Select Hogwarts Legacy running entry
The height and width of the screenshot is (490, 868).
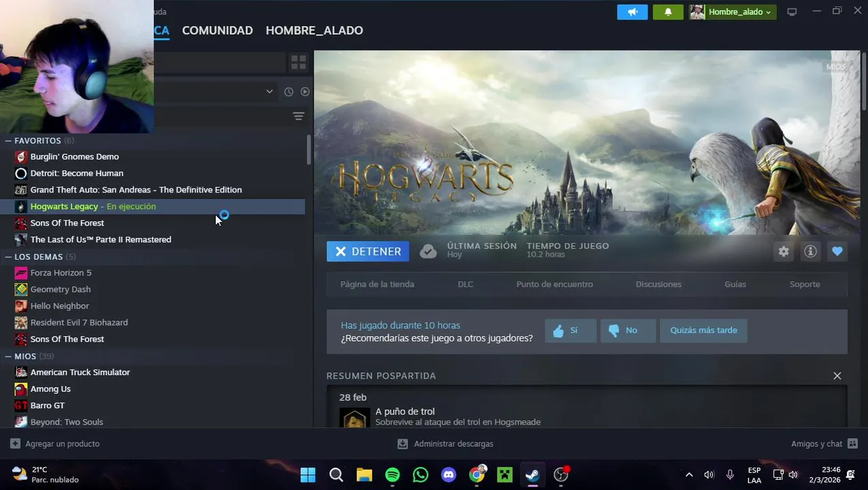pos(152,206)
